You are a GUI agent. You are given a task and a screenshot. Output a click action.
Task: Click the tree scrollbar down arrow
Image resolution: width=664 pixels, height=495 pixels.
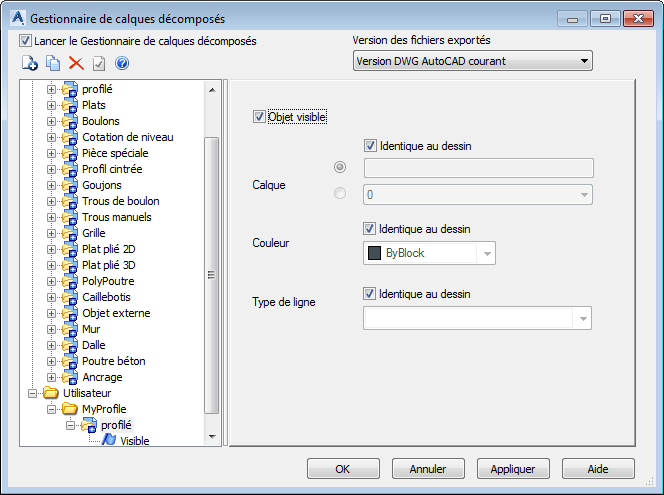pyautogui.click(x=212, y=436)
